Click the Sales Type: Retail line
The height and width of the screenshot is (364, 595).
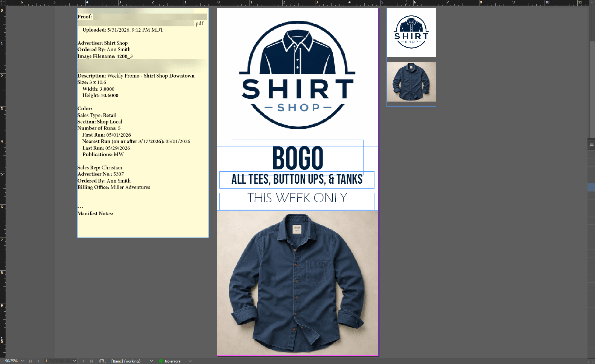[x=97, y=115]
